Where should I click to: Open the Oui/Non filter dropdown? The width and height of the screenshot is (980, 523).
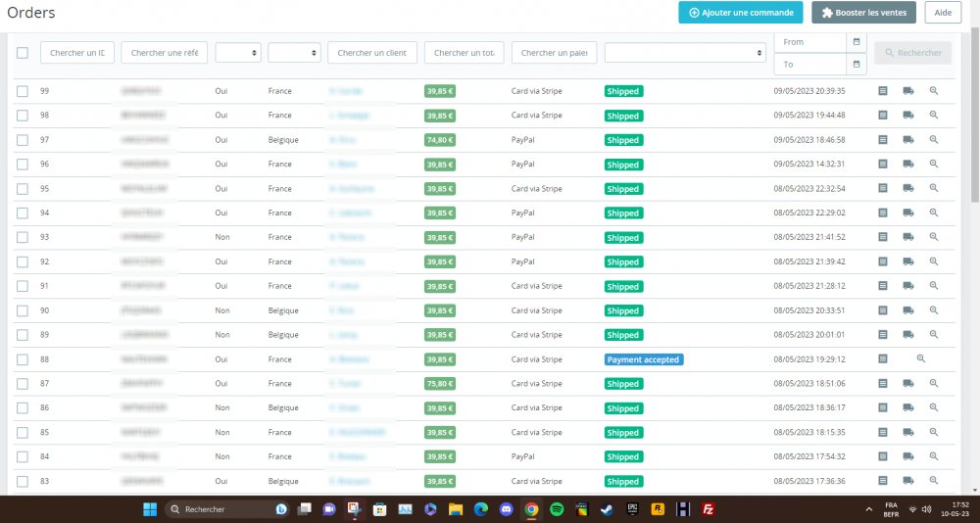click(x=237, y=53)
